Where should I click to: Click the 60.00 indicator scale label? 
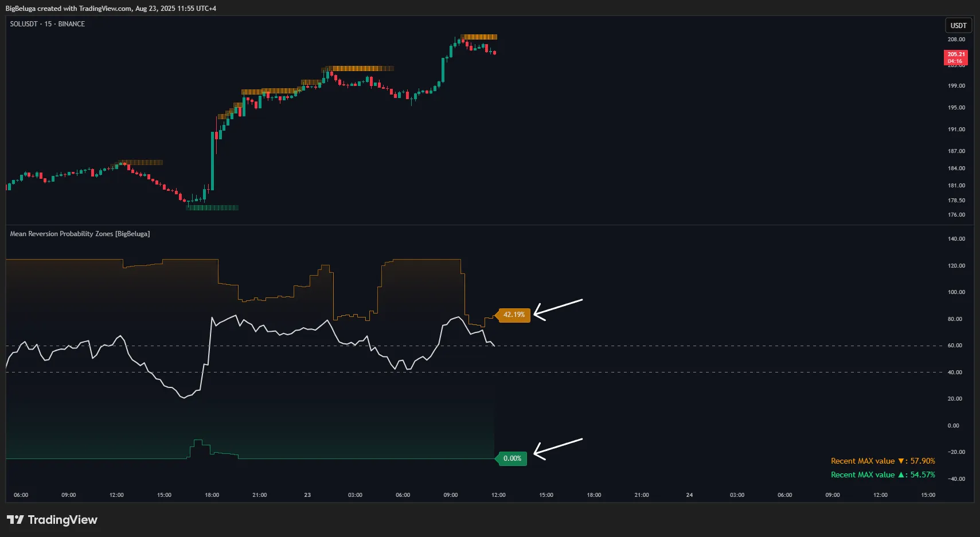click(x=955, y=346)
